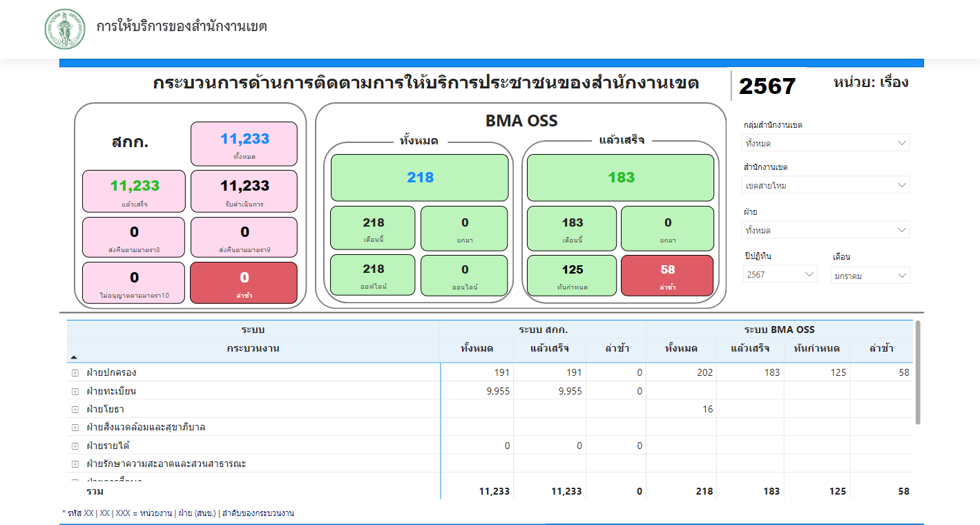Click the ระบบ สกก. แล้วเสร็จ column header

point(550,348)
